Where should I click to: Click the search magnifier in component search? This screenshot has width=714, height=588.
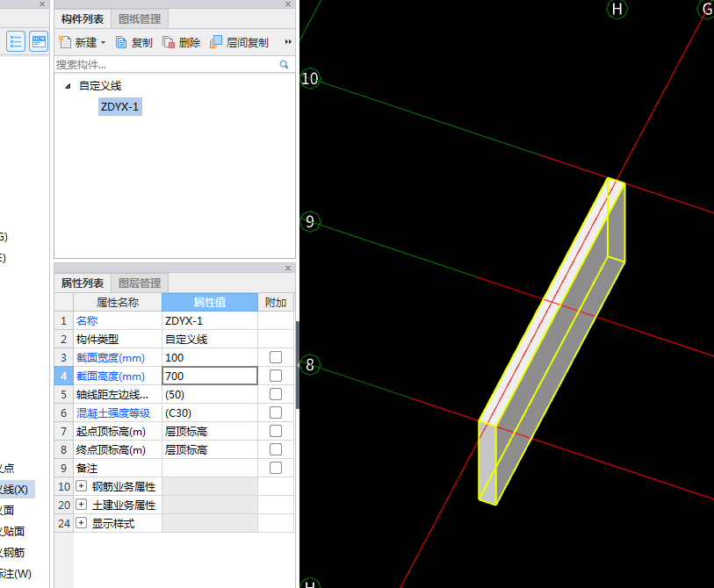pyautogui.click(x=285, y=65)
